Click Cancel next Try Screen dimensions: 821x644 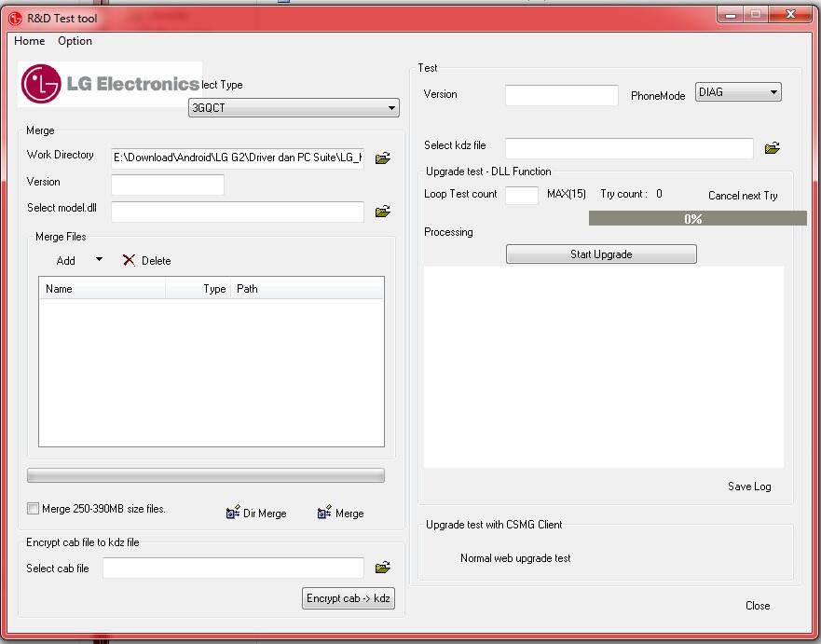click(x=743, y=196)
